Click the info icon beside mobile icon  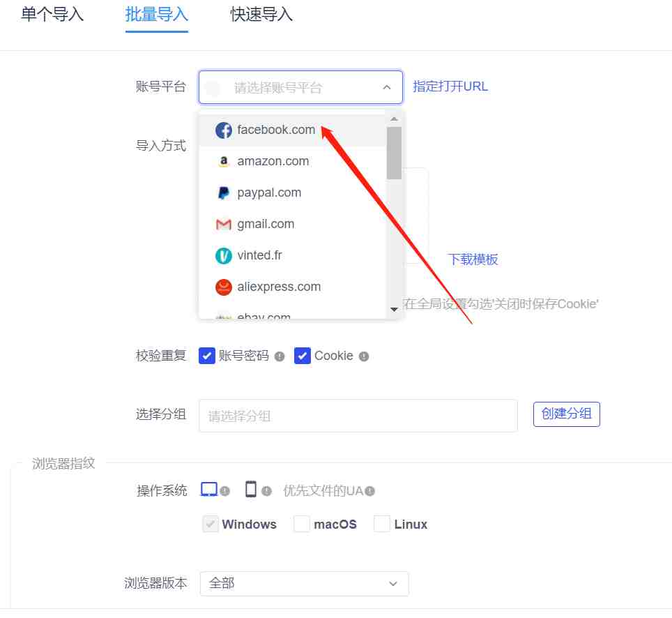click(x=266, y=491)
